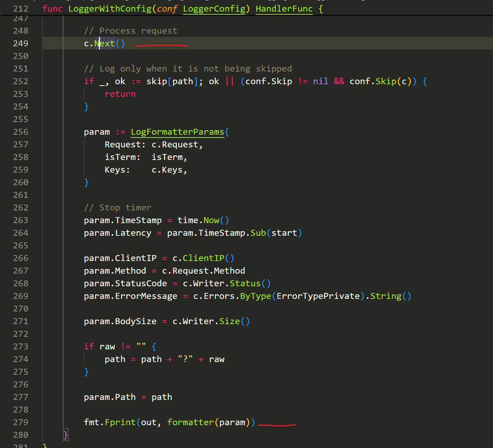
Task: Click line number 256 in gutter
Action: pos(21,132)
